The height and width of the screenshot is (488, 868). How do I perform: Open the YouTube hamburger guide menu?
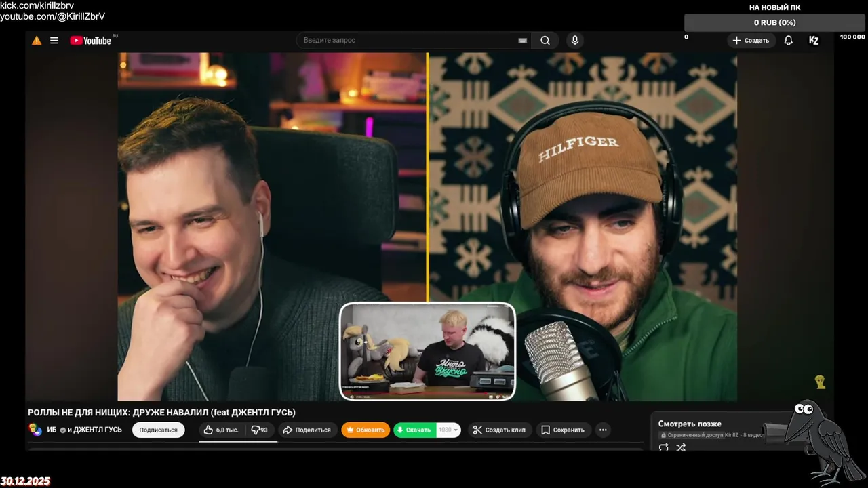click(54, 41)
